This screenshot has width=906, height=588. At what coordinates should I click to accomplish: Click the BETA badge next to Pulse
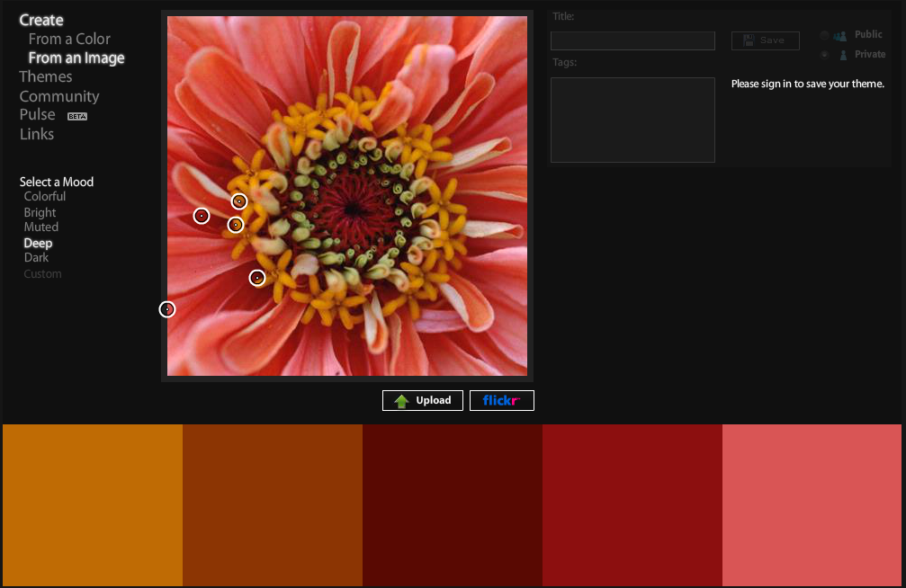pos(77,117)
